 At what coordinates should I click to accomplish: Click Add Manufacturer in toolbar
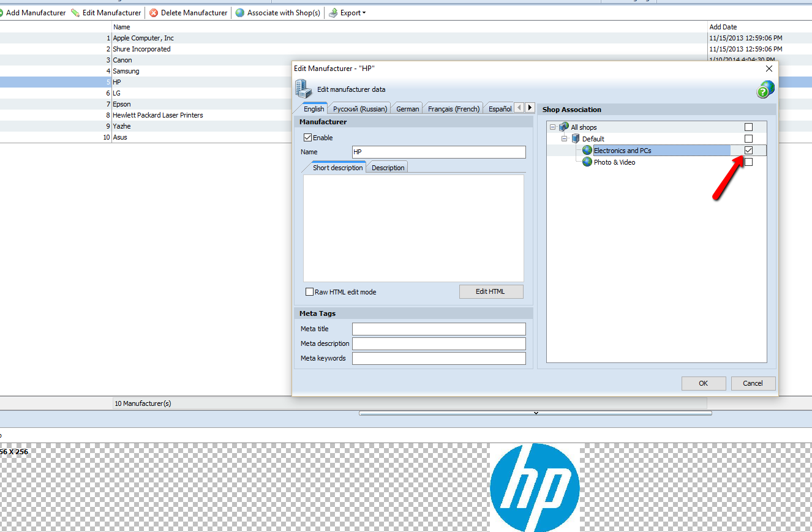(36, 13)
